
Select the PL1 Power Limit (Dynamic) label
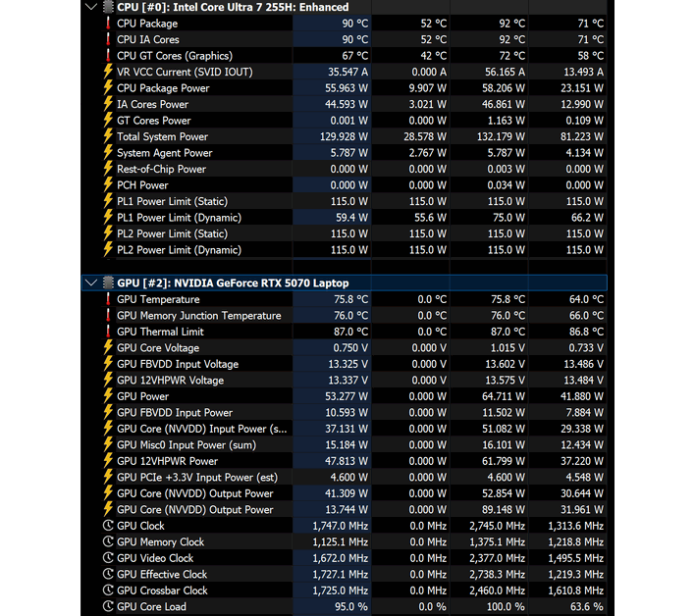[179, 218]
